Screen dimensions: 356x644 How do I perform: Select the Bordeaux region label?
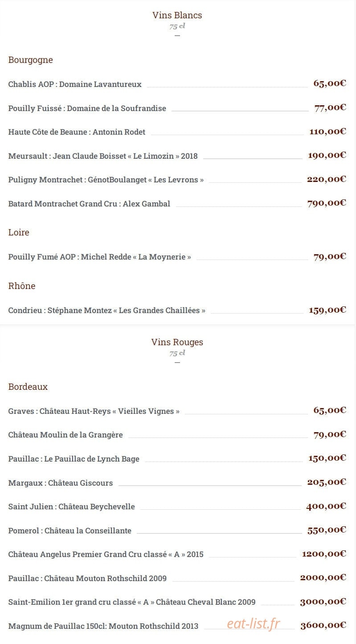coord(28,387)
